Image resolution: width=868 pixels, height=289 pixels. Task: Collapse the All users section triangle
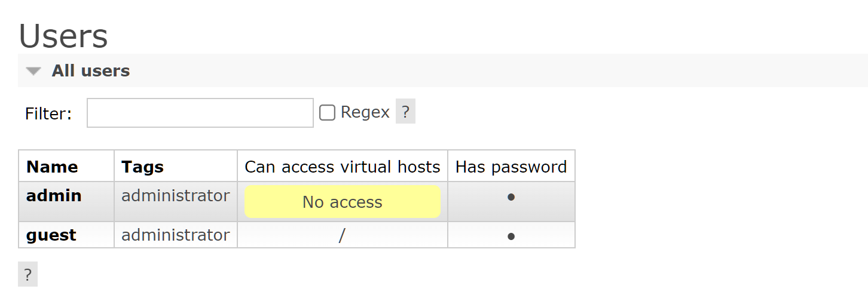[33, 71]
